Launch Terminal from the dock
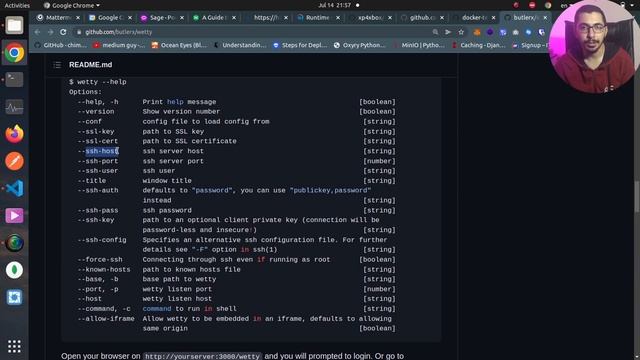 (14, 80)
